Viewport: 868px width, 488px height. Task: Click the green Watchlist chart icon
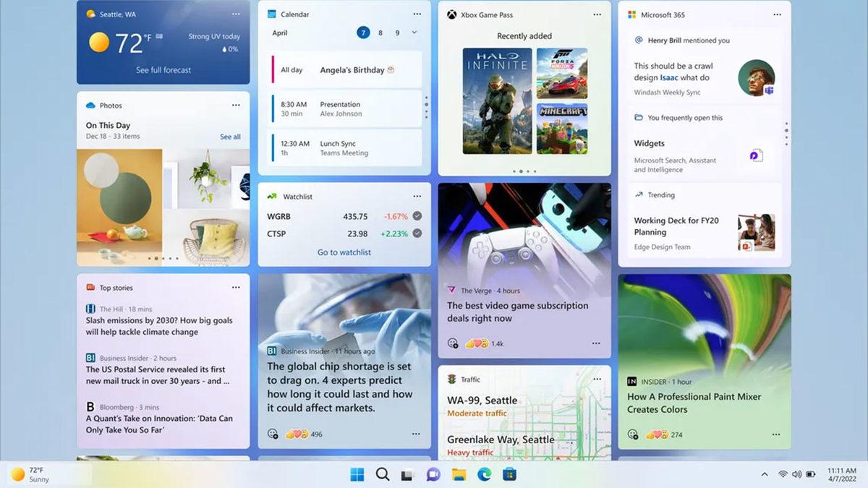coord(273,196)
